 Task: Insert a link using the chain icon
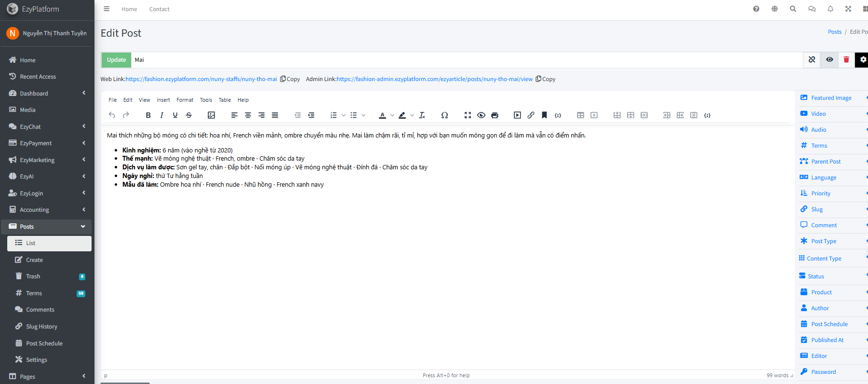pos(531,115)
